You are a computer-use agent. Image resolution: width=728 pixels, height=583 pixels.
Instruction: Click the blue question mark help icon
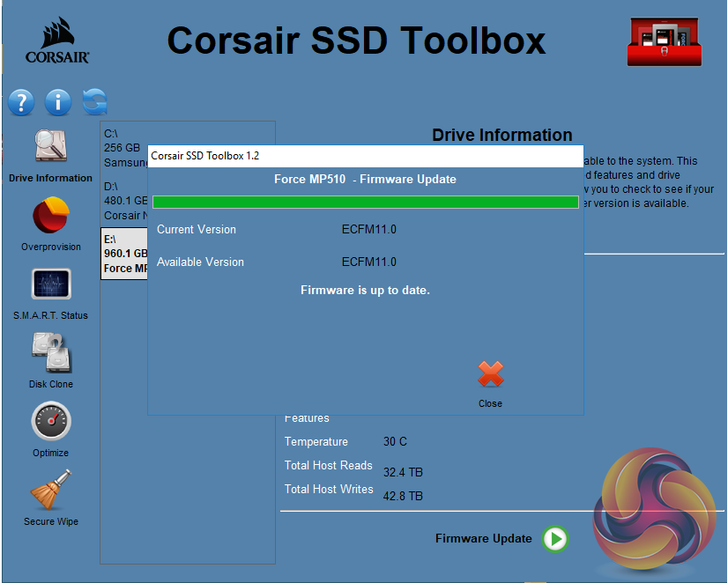pyautogui.click(x=21, y=102)
